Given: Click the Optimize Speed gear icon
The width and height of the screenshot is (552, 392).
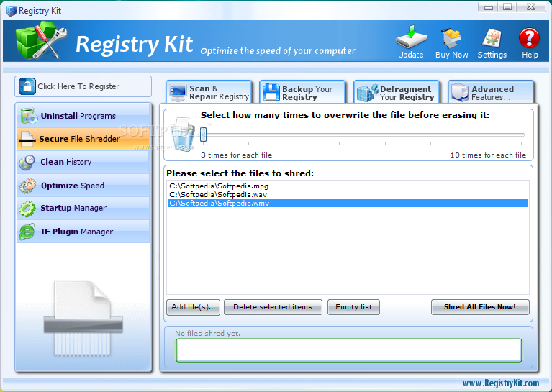Looking at the screenshot, I should pos(27,186).
